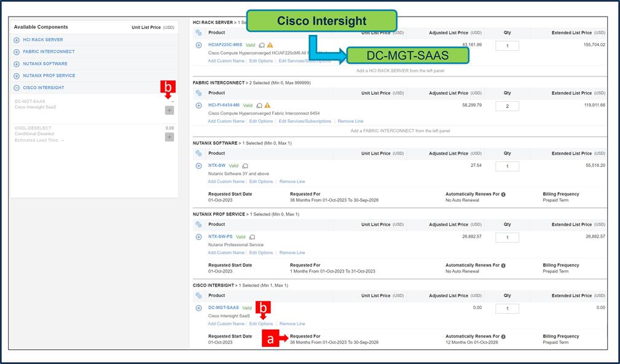
Task: Click Edit Options under NTX-SW-PS
Action: [261, 253]
